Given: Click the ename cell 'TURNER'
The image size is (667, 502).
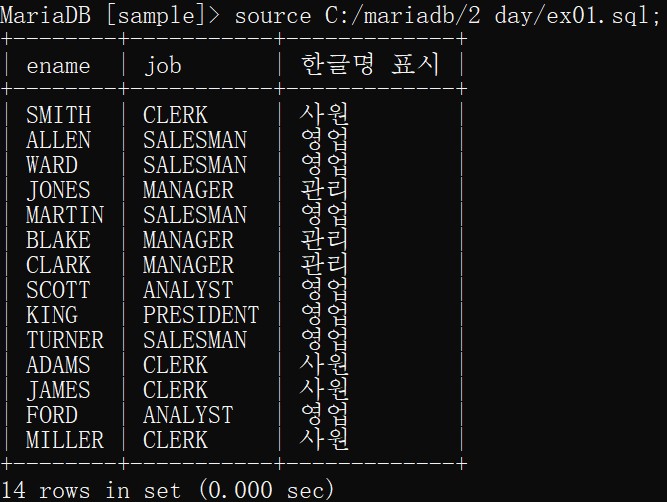Looking at the screenshot, I should 65,340.
